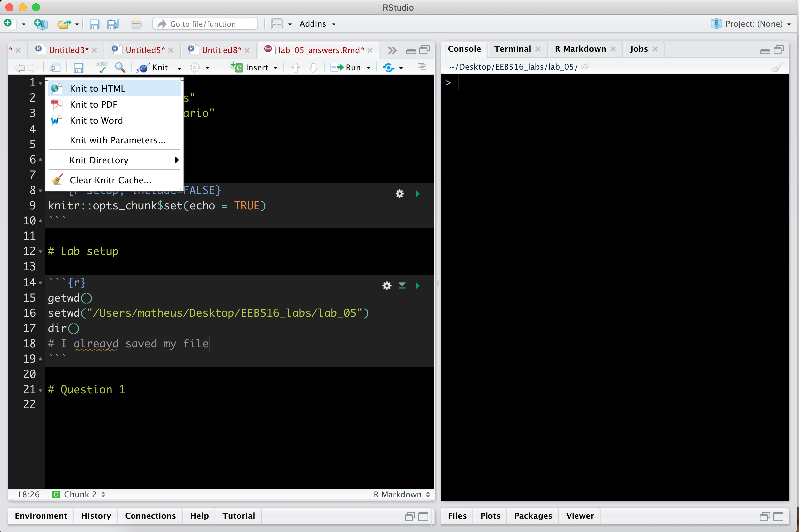Click the Insert chunk button
The width and height of the screenshot is (799, 532).
pos(253,67)
